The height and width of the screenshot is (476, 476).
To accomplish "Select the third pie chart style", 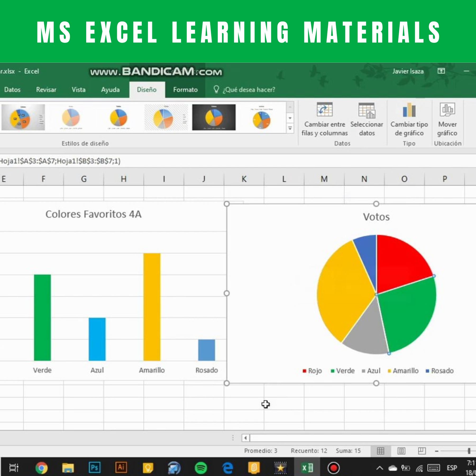I will 118,117.
